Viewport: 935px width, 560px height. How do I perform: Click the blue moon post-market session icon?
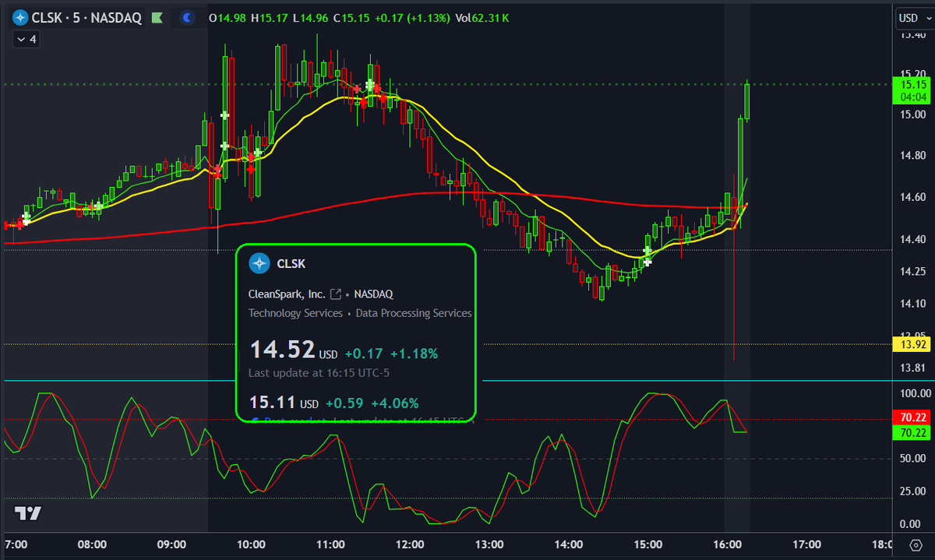(x=188, y=17)
